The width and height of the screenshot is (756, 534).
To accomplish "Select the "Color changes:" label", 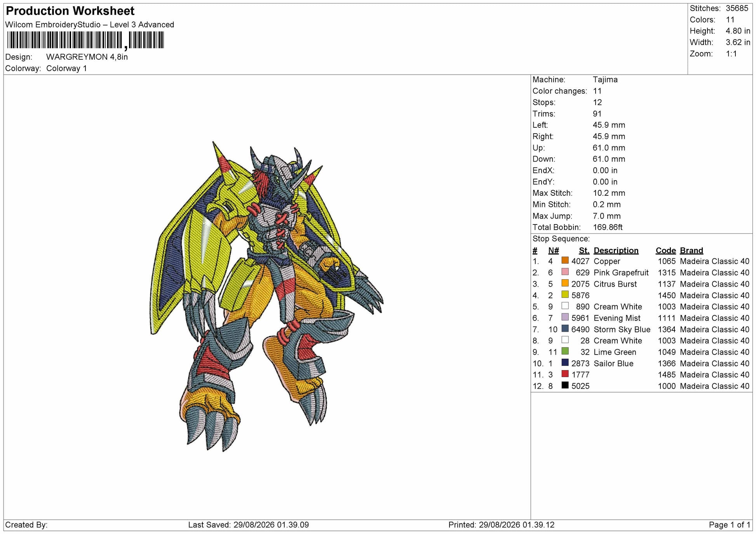I will (560, 91).
